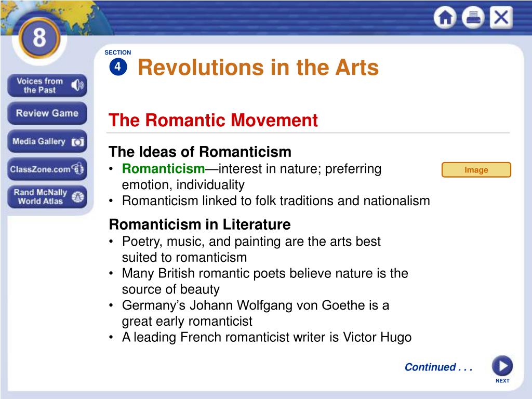Click bullet about Johann Wolfgang von Goethe
Screen dimensions: 532x399
tap(249, 313)
